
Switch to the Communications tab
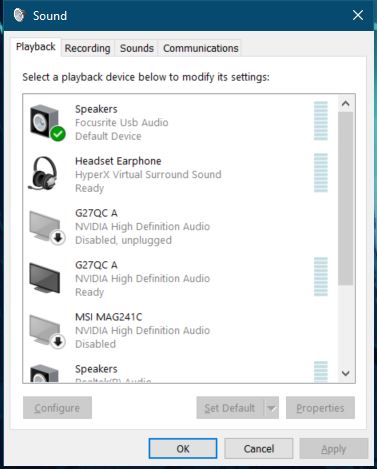click(201, 48)
